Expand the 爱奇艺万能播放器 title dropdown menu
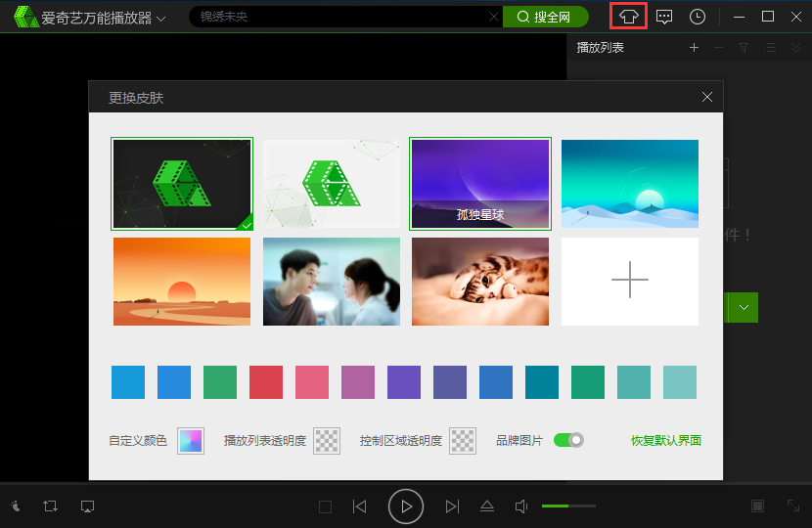This screenshot has width=812, height=528. (160, 18)
